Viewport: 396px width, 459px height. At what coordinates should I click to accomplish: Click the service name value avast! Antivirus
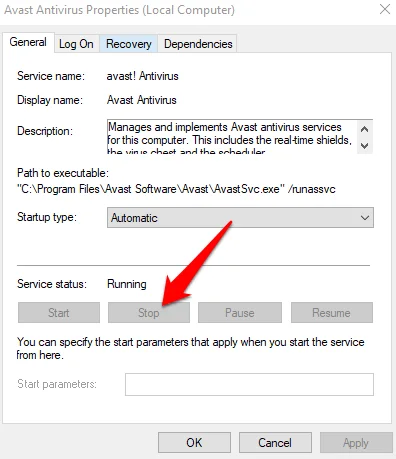click(142, 76)
